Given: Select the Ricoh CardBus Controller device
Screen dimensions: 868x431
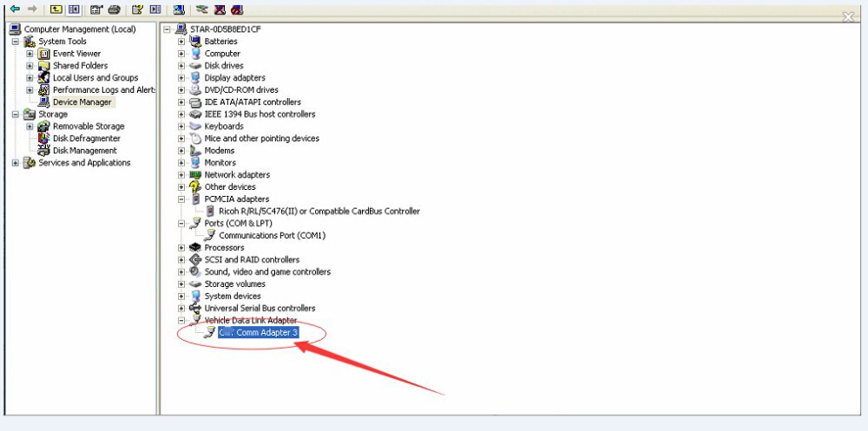Looking at the screenshot, I should (320, 212).
